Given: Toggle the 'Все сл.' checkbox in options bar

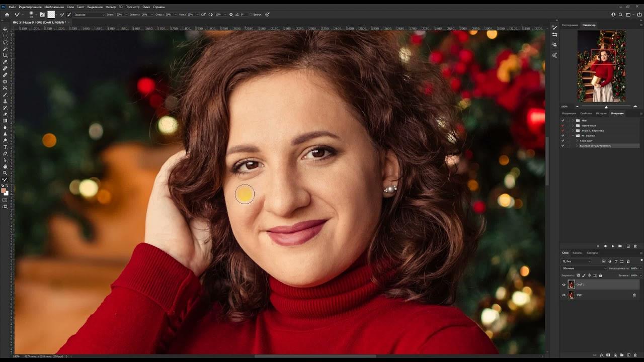Looking at the screenshot, I should [250, 15].
